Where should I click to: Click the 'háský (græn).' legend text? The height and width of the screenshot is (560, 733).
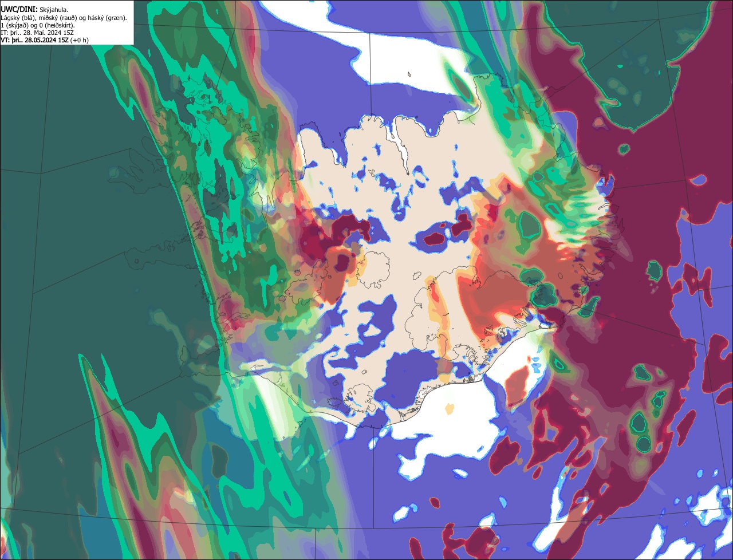tap(107, 18)
